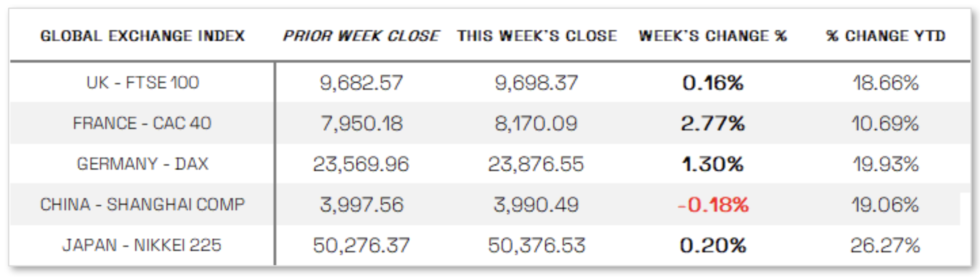Click the % Change YTD header
Viewport: 980px width, 277px height.
[885, 36]
